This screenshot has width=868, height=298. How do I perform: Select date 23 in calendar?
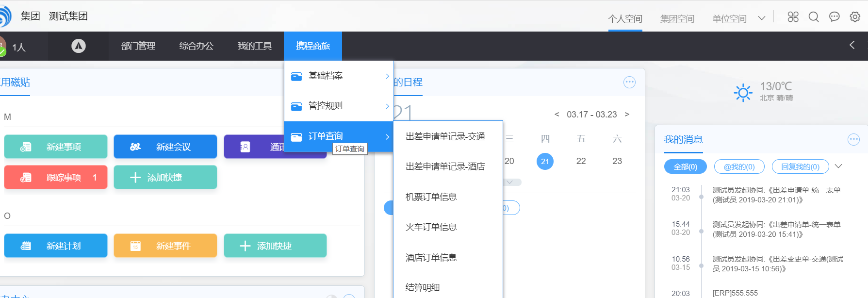[x=617, y=161]
